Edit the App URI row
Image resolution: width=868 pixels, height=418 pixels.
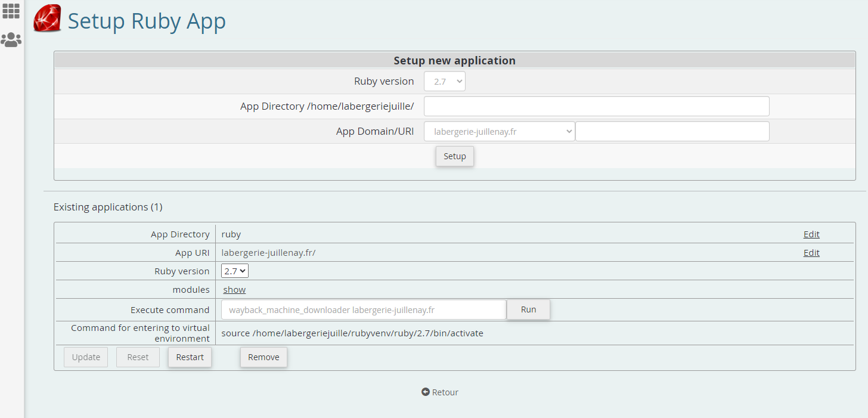[811, 253]
